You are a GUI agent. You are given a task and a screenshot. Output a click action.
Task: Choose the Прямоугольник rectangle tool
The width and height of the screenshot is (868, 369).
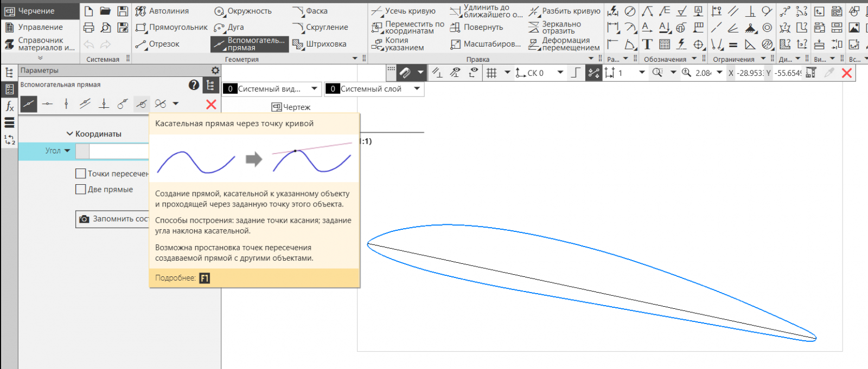(171, 27)
